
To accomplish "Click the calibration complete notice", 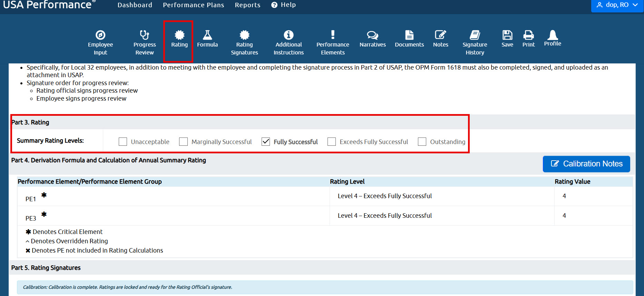I will click(x=325, y=287).
